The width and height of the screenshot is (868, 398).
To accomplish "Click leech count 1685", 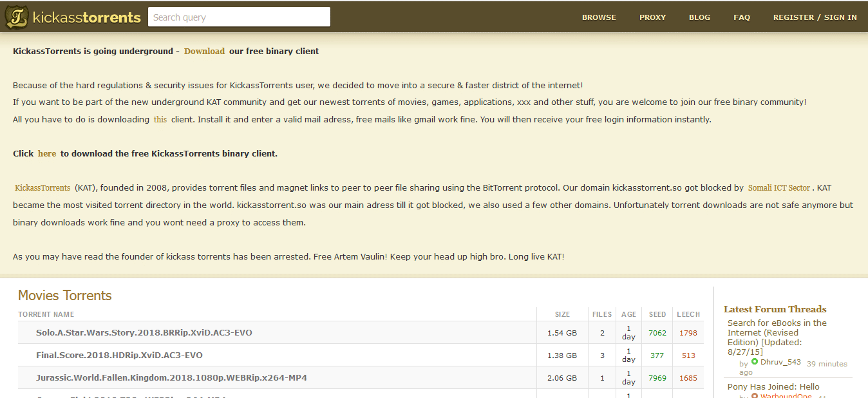I will (688, 378).
